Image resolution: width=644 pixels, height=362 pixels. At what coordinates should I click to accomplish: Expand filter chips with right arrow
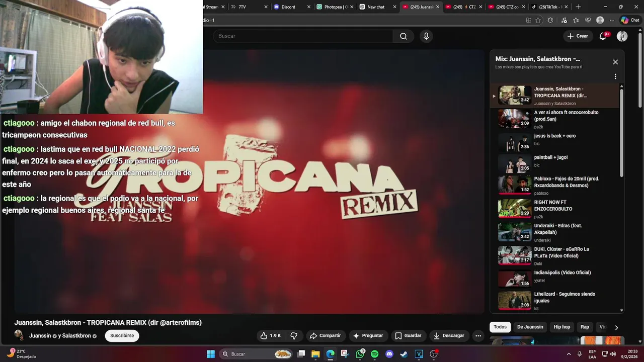coord(616,327)
